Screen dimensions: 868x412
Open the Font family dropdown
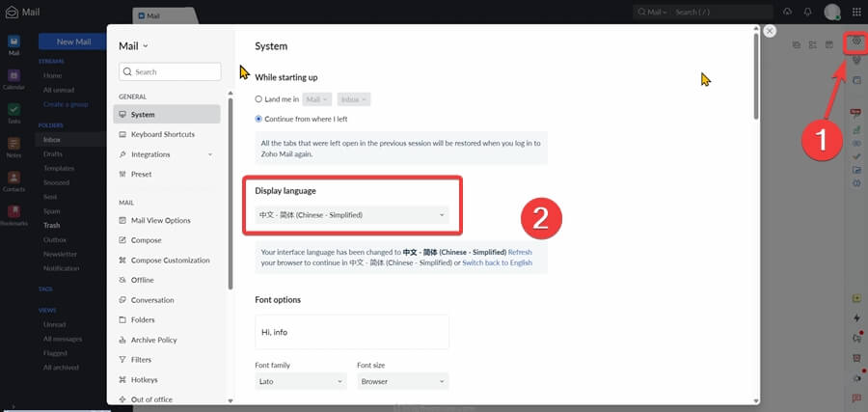pos(300,381)
